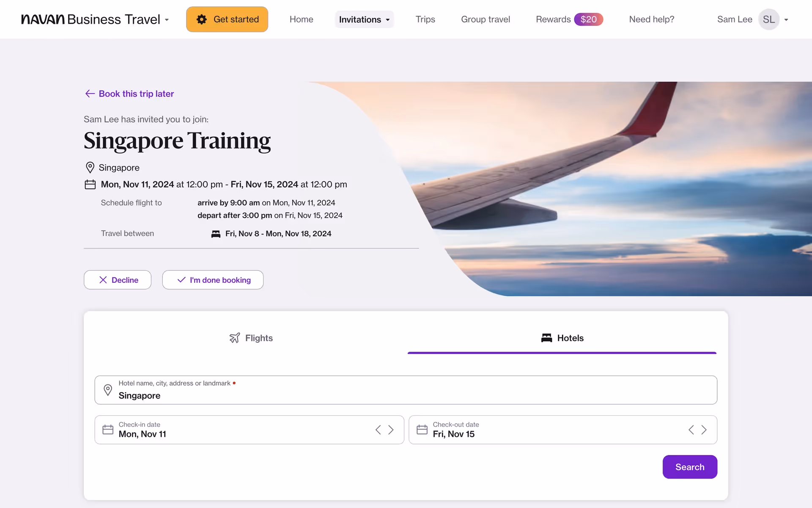
Task: Advance check-in date to next day
Action: click(x=391, y=430)
